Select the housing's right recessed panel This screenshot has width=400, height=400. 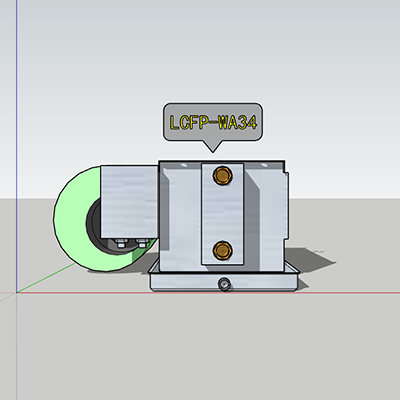(x=265, y=217)
